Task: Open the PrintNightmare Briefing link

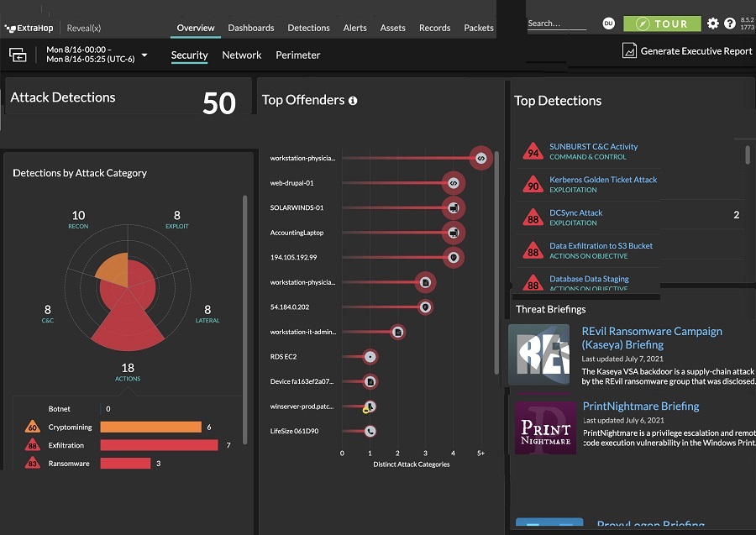Action: pyautogui.click(x=641, y=406)
